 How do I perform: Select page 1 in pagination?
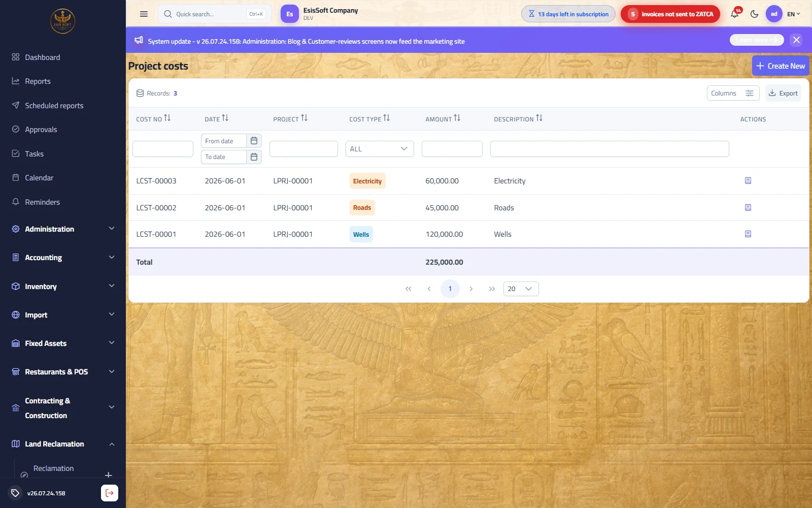[x=450, y=289]
